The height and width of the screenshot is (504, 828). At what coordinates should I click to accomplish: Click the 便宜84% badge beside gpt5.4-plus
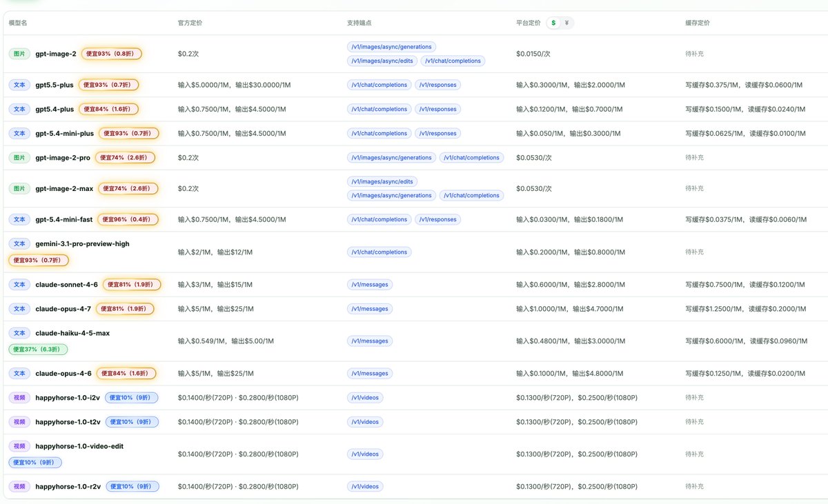(x=108, y=109)
